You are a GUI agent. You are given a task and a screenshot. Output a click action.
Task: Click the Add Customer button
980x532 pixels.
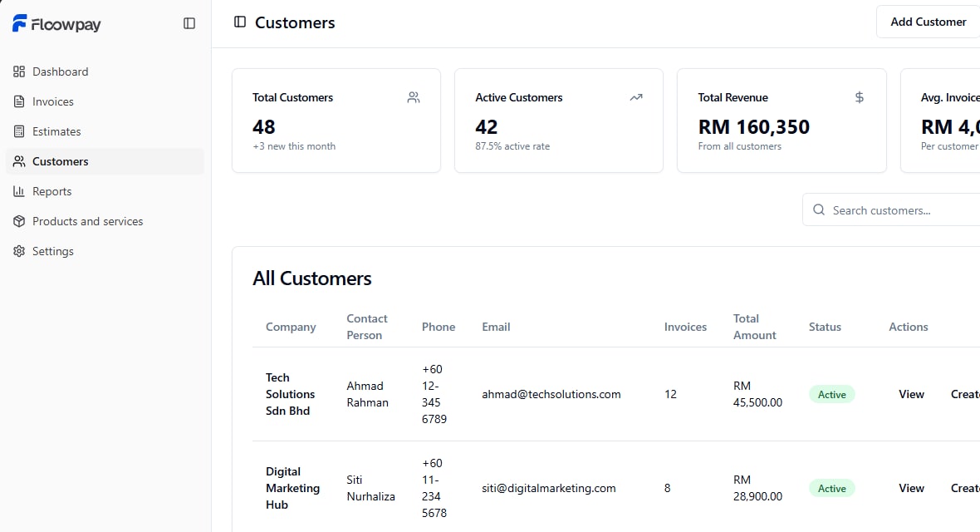929,22
